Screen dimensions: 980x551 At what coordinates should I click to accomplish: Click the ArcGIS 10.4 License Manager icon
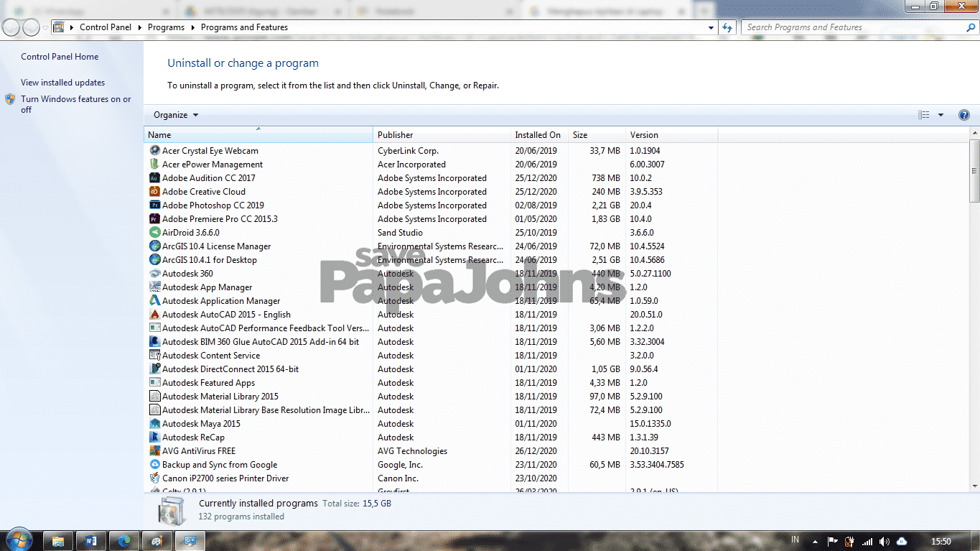[x=154, y=246]
